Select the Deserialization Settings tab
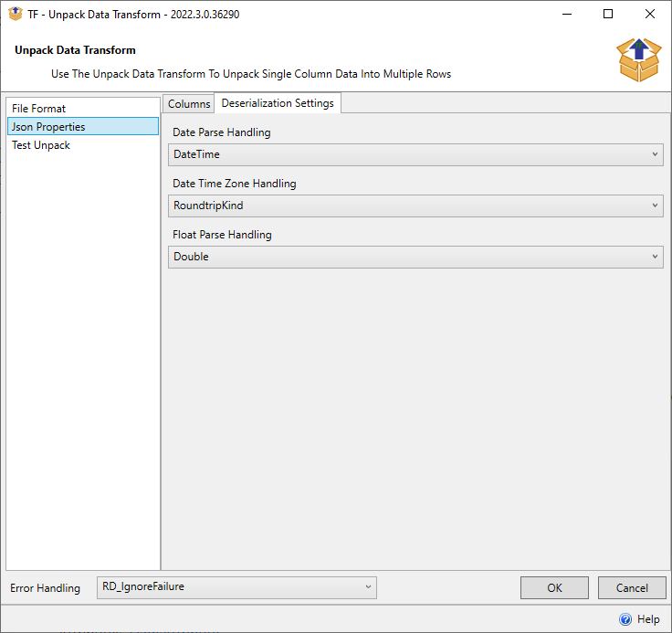Image resolution: width=672 pixels, height=633 pixels. (278, 103)
